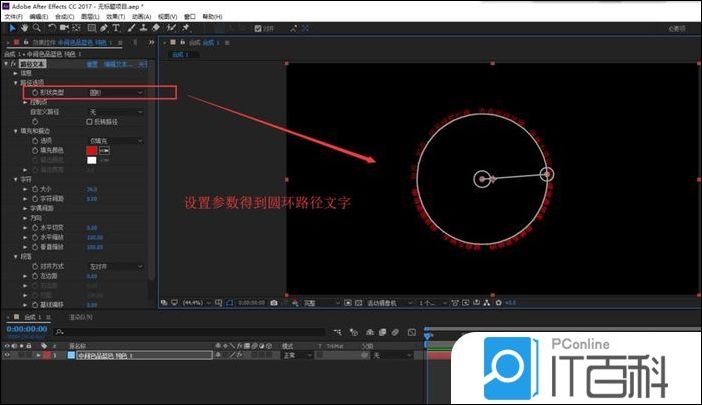Open the fill options dropdown 仅填充
Image resolution: width=702 pixels, height=405 pixels.
coord(115,141)
